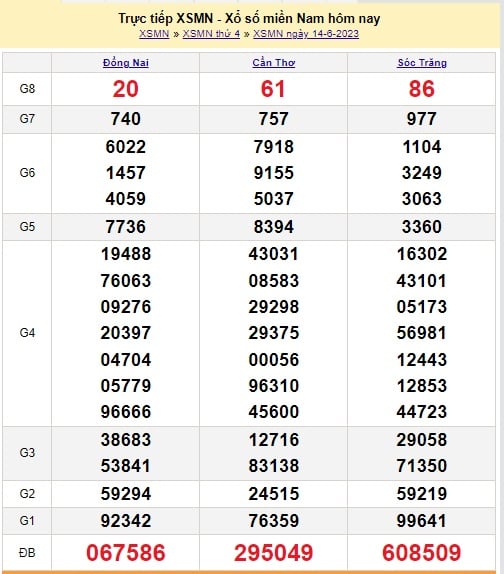Click Cần Thơ G2 number 24515
Viewport: 504px width, 574px height.
coord(274,494)
